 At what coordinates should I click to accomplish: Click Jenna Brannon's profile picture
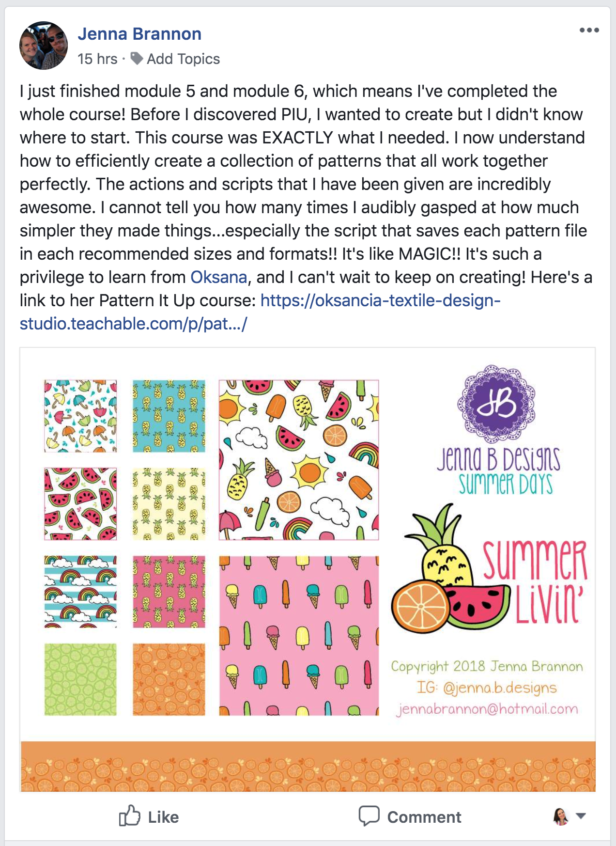coord(44,46)
